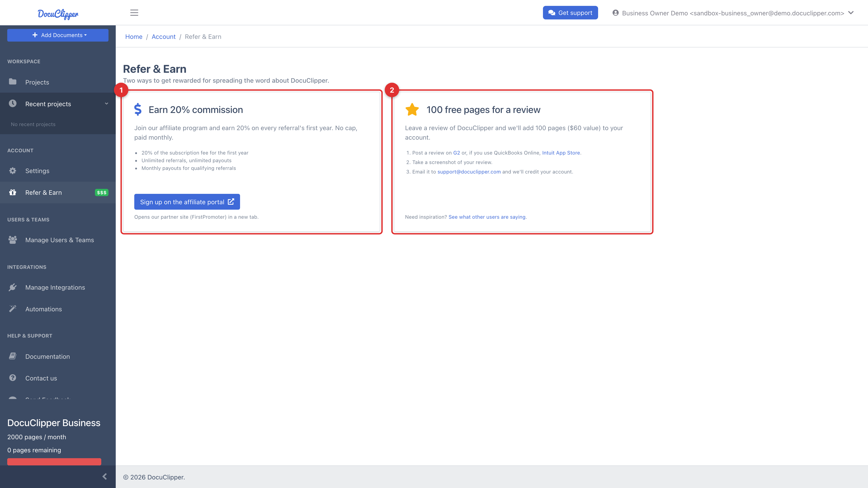Click the Automations magic wand icon
868x488 pixels.
(12, 309)
